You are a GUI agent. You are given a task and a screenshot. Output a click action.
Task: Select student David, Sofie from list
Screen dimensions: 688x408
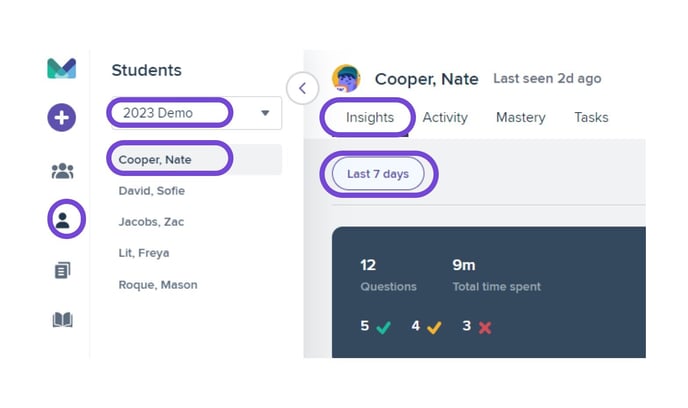pyautogui.click(x=151, y=191)
